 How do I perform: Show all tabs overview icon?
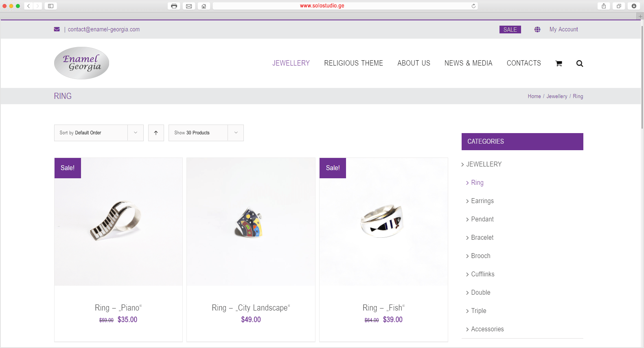(x=619, y=6)
